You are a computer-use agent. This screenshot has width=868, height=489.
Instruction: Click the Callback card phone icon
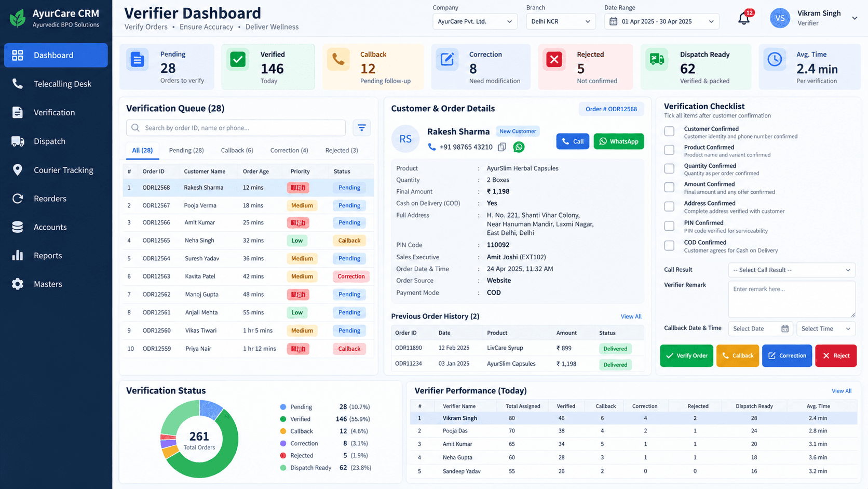tap(338, 60)
